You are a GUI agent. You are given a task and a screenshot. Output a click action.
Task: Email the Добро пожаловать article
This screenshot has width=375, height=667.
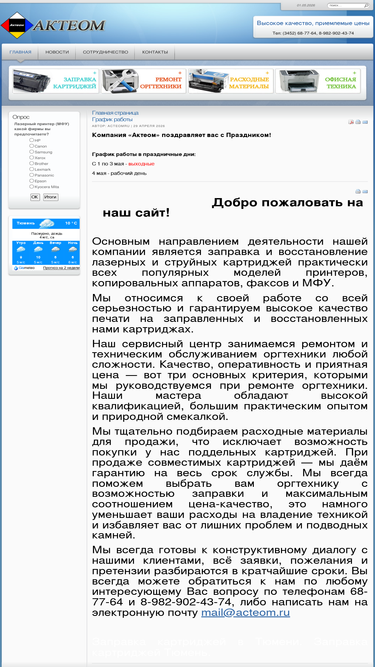(365, 191)
